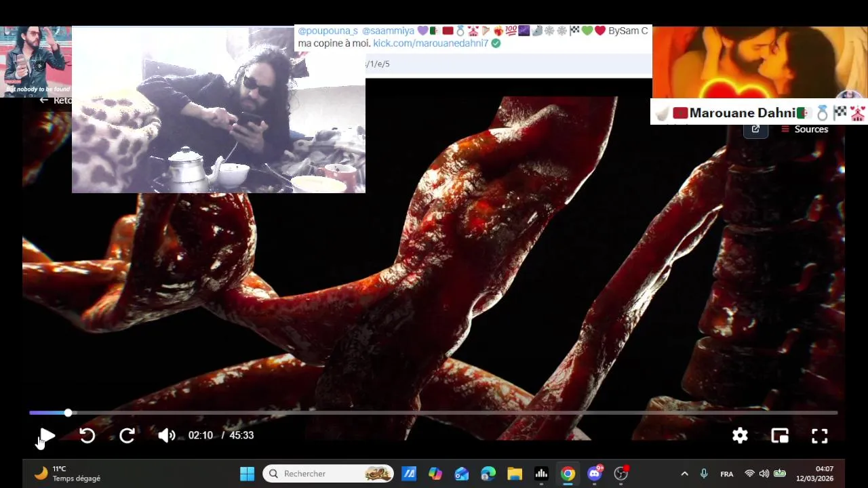
Task: Click the battery status tray icon
Action: 780,474
